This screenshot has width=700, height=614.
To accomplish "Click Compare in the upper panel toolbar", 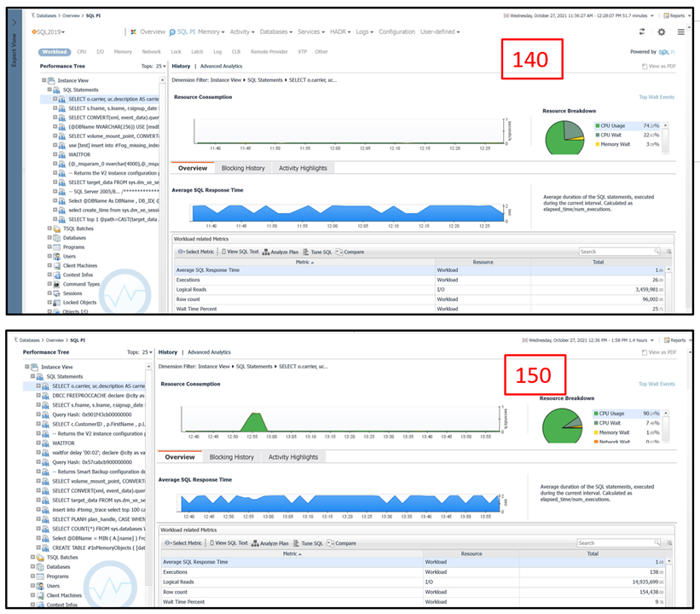I will pos(350,252).
